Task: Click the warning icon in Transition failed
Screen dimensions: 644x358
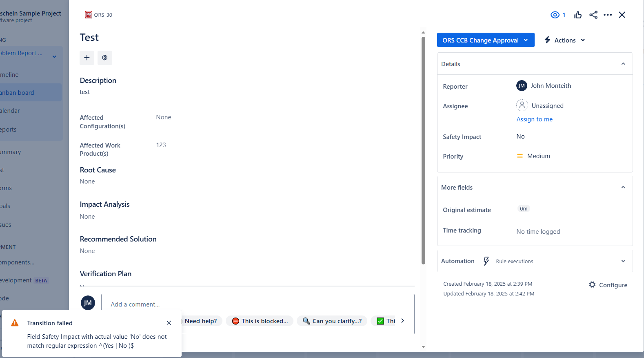Action: pyautogui.click(x=15, y=323)
